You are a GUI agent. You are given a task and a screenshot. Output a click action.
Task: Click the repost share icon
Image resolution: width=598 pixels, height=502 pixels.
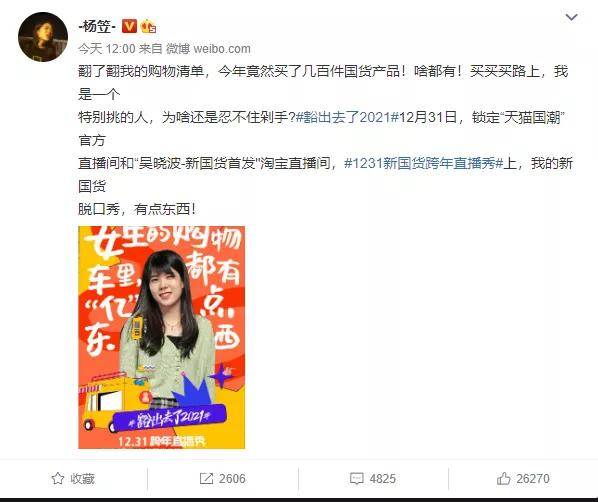point(206,478)
